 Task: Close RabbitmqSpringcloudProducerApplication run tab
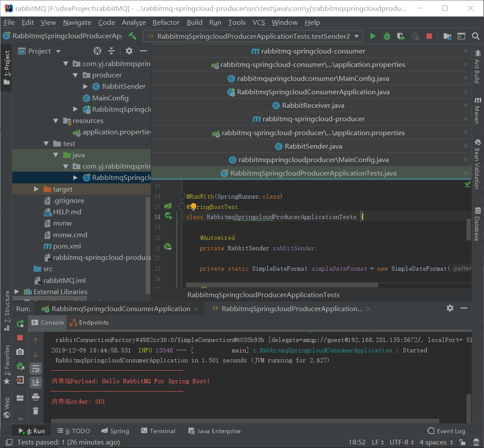(x=368, y=309)
